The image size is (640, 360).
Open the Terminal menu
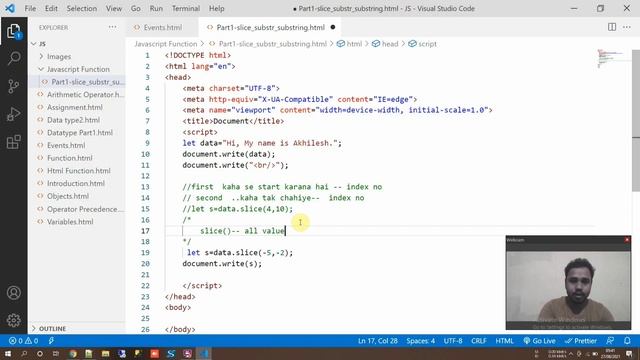[186, 8]
